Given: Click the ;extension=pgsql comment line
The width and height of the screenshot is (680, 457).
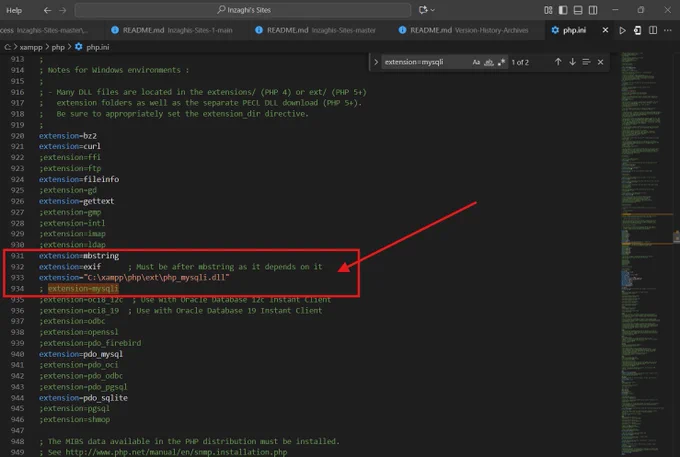Looking at the screenshot, I should (x=74, y=408).
